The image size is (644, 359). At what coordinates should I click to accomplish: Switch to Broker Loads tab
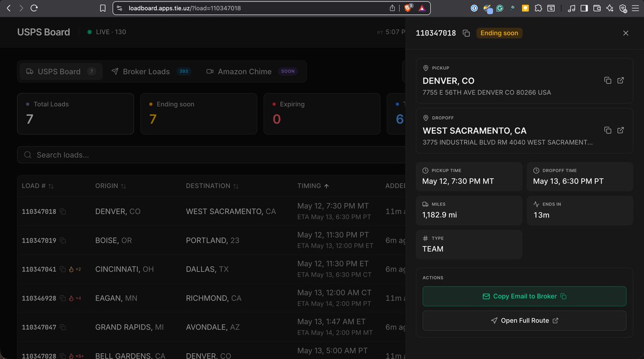[151, 71]
